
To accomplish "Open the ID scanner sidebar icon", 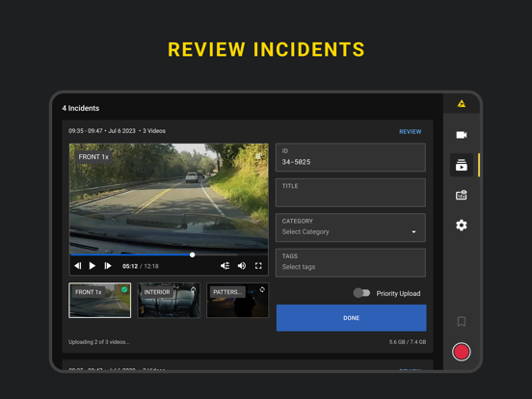I will click(x=461, y=195).
